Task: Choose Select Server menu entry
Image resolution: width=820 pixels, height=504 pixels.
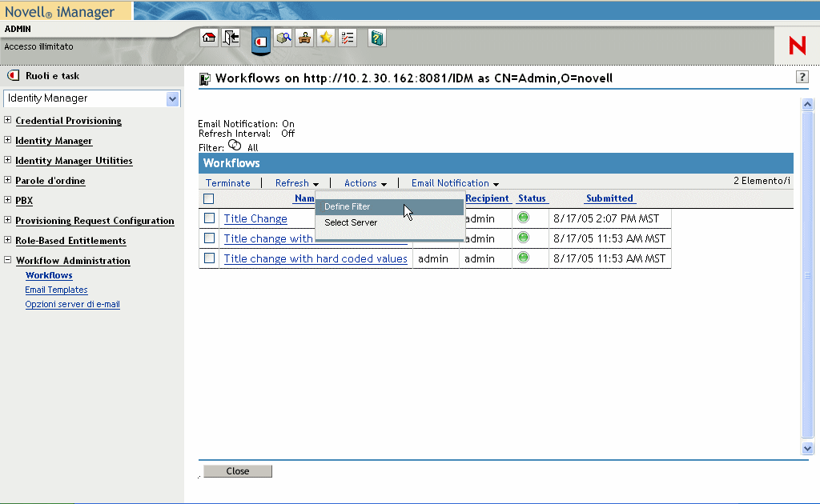Action: click(x=351, y=223)
